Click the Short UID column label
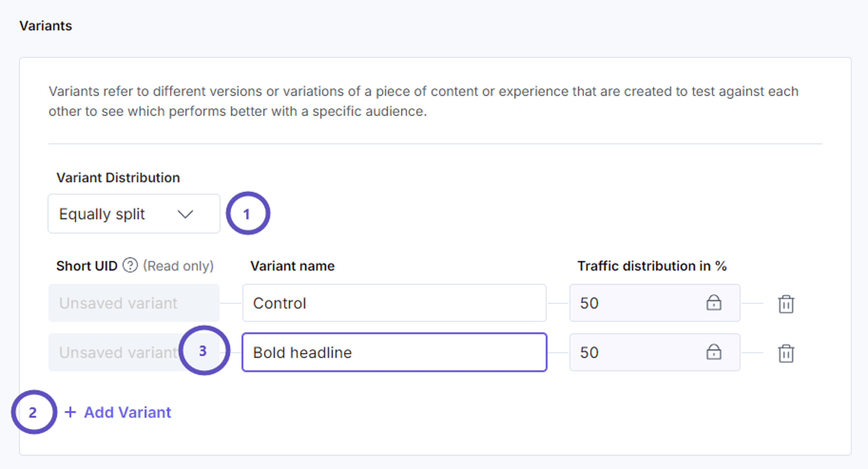The image size is (868, 469). pyautogui.click(x=87, y=266)
